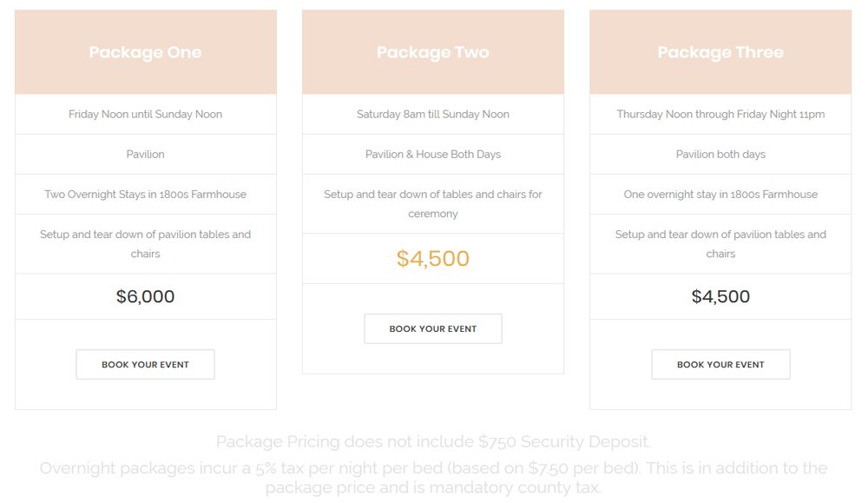Click Two Overnight Stays in 1800s Farmhouse
Viewport: 868px width, 503px height.
pyautogui.click(x=146, y=195)
